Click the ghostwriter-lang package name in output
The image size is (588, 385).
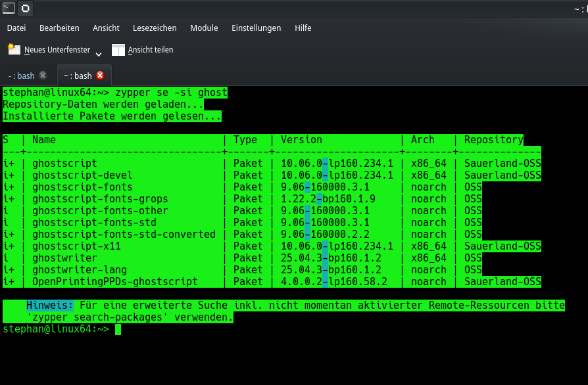click(x=80, y=270)
